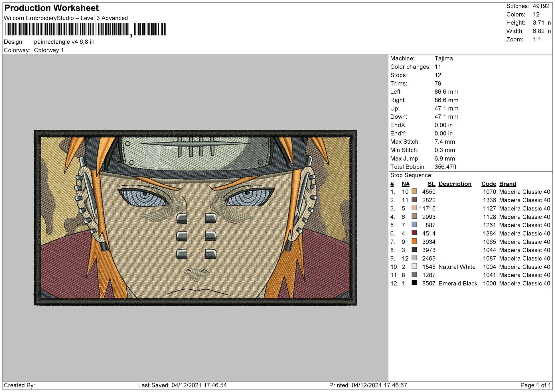Click the 'Last Saved: 04/12/2021 17.46.54' footer text
555x392 pixels.
click(182, 385)
